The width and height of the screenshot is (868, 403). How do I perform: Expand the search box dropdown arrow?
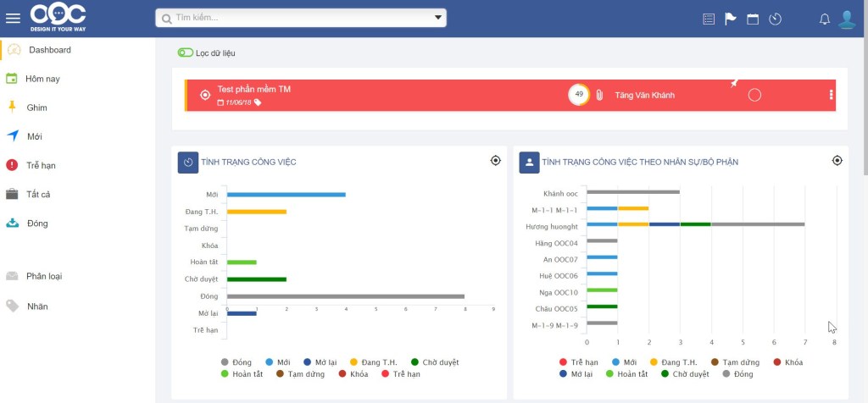[438, 18]
